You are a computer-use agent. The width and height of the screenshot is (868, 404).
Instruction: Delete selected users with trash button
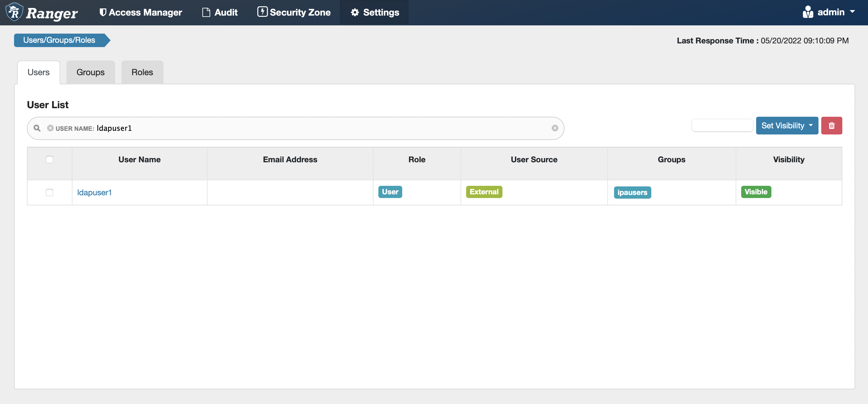click(x=831, y=126)
